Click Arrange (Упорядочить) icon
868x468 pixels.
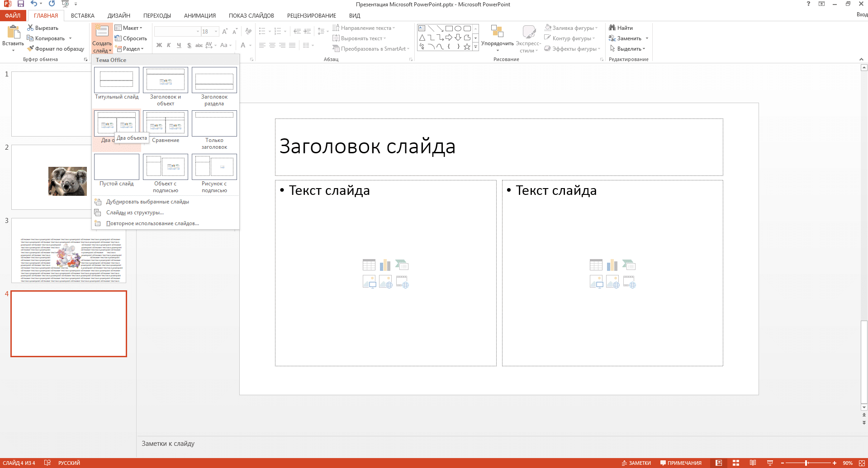point(497,32)
